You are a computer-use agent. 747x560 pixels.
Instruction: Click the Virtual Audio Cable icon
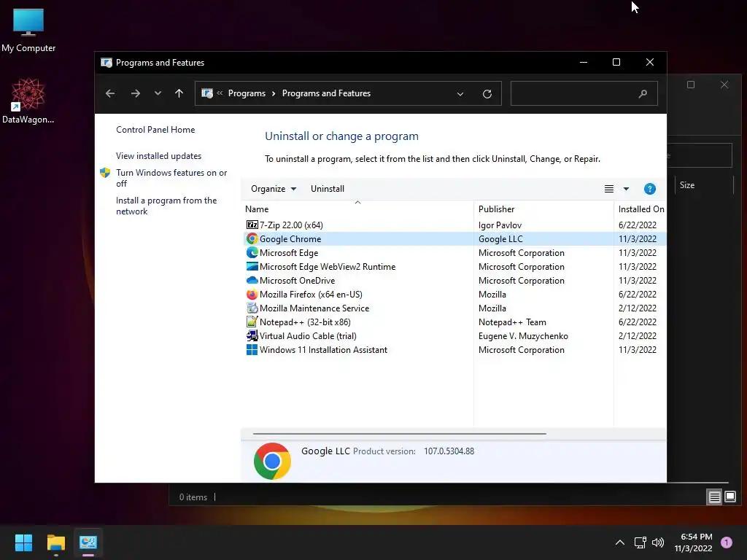(252, 335)
